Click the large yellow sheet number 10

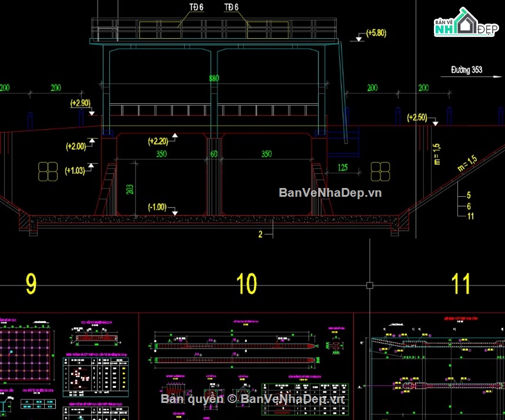(246, 284)
